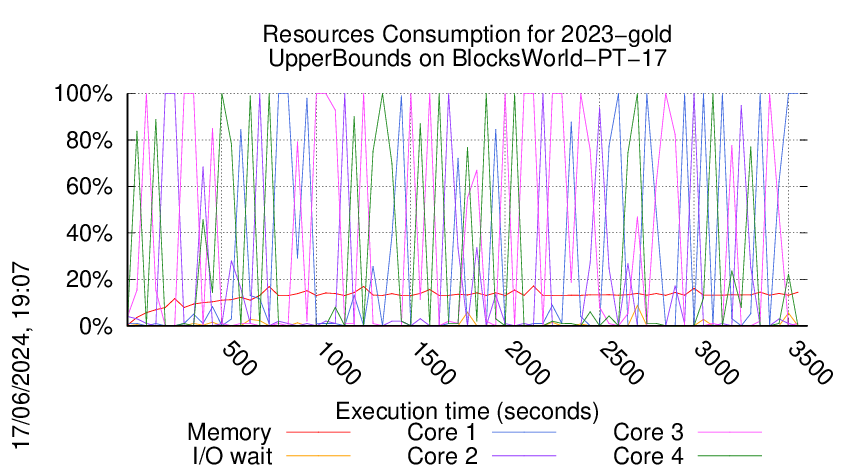Screen dimensions: 850x475
Task: Select the purple Core 2 legend line sample
Action: (524, 455)
